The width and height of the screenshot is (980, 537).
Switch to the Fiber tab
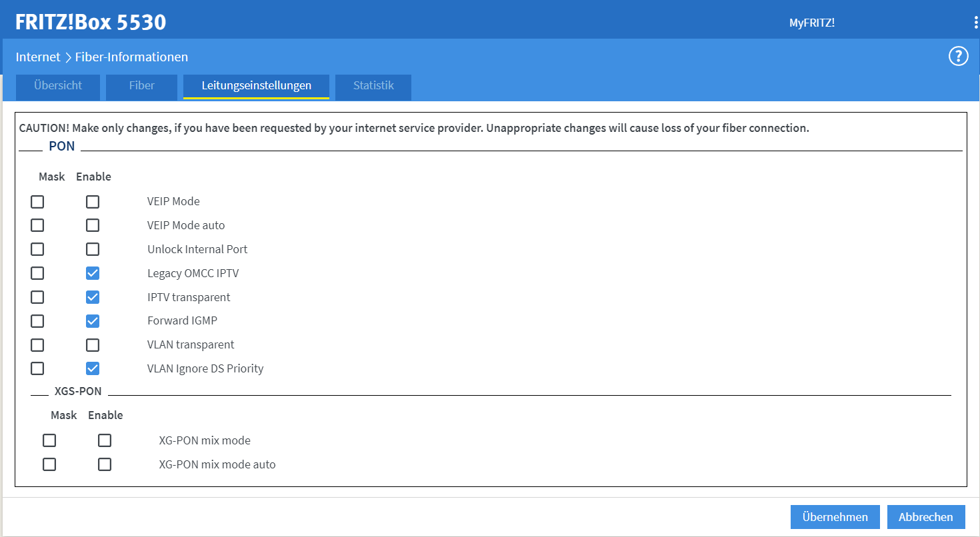click(142, 86)
